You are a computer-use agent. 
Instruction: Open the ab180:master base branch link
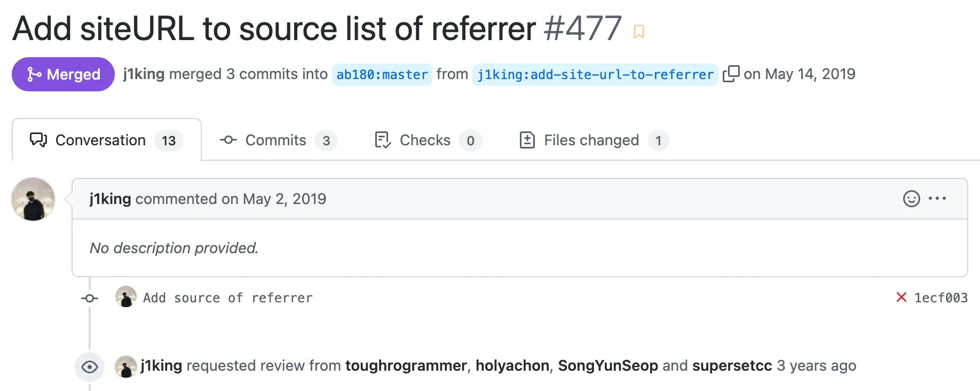pos(382,75)
